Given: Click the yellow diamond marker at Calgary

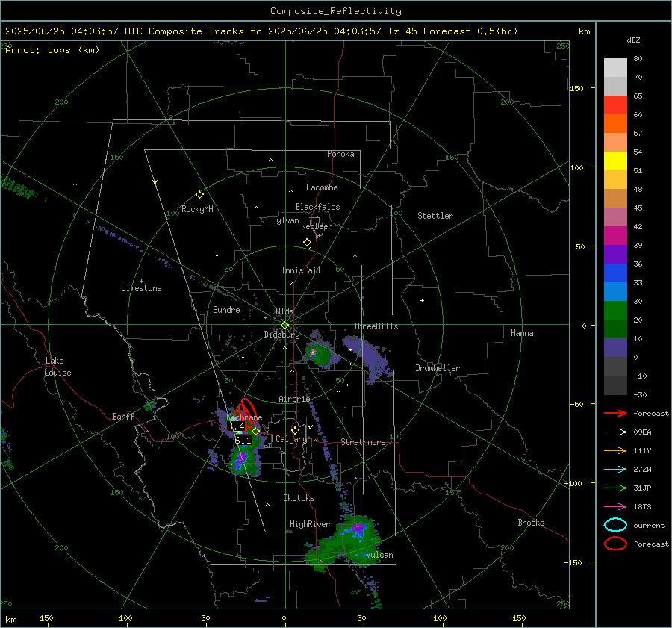Looking at the screenshot, I should pyautogui.click(x=295, y=430).
